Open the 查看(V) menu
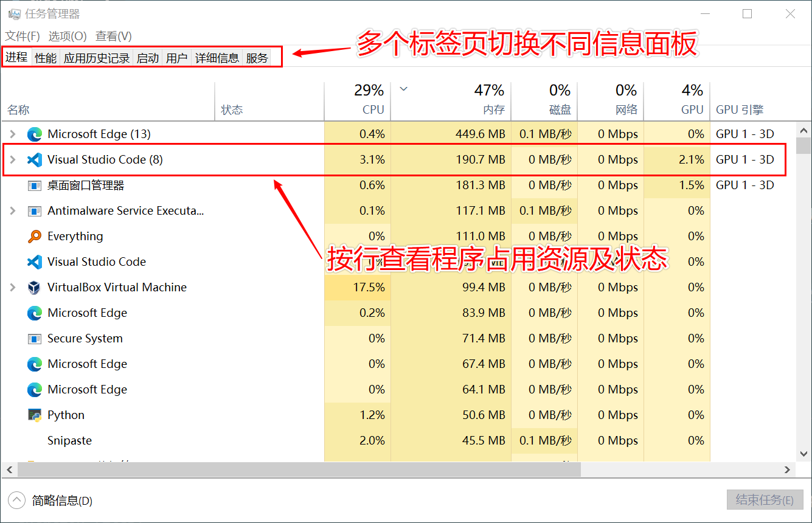 pyautogui.click(x=114, y=36)
